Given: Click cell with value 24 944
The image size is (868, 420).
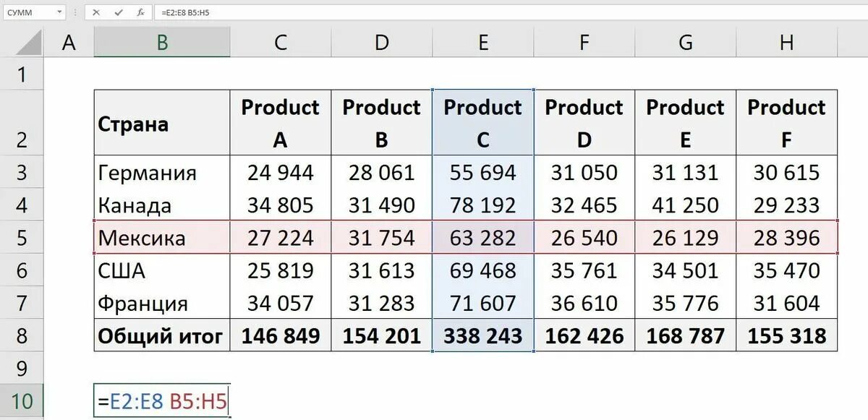Looking at the screenshot, I should click(x=281, y=172).
